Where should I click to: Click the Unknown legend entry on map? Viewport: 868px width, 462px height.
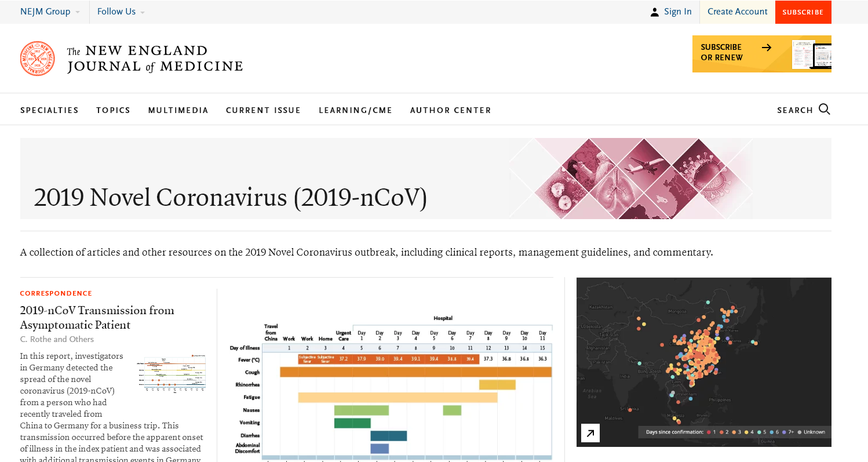click(x=811, y=432)
